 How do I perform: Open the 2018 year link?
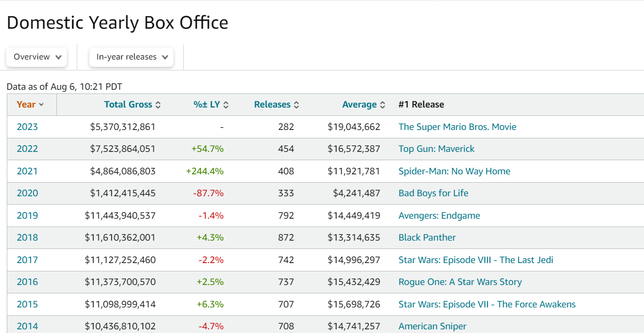pyautogui.click(x=27, y=237)
